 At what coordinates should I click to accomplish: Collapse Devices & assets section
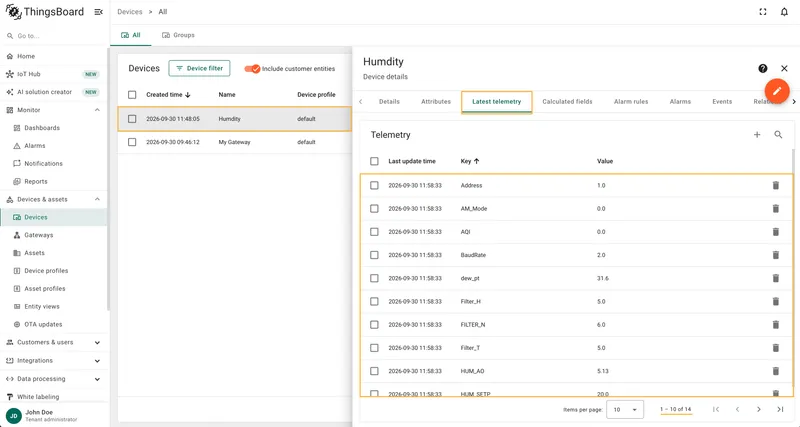pos(97,199)
